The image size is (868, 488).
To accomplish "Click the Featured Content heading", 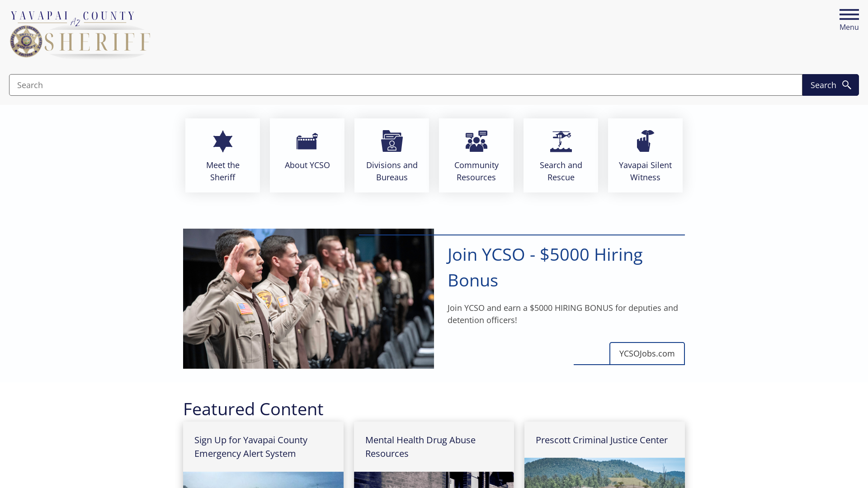I will (x=253, y=409).
